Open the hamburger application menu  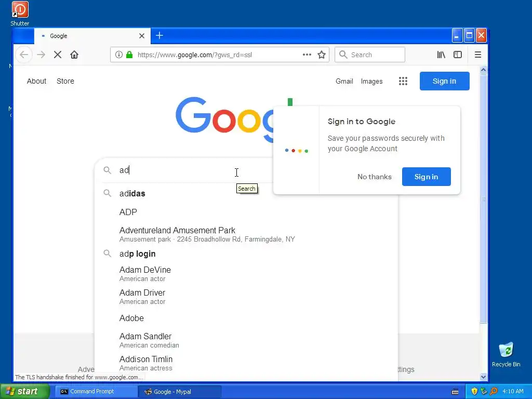coord(478,55)
